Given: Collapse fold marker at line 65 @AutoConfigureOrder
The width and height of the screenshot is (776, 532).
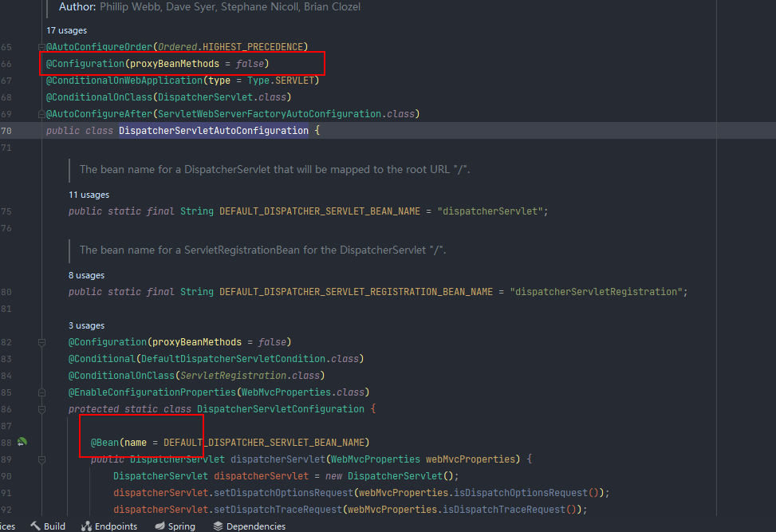Looking at the screenshot, I should [x=42, y=47].
